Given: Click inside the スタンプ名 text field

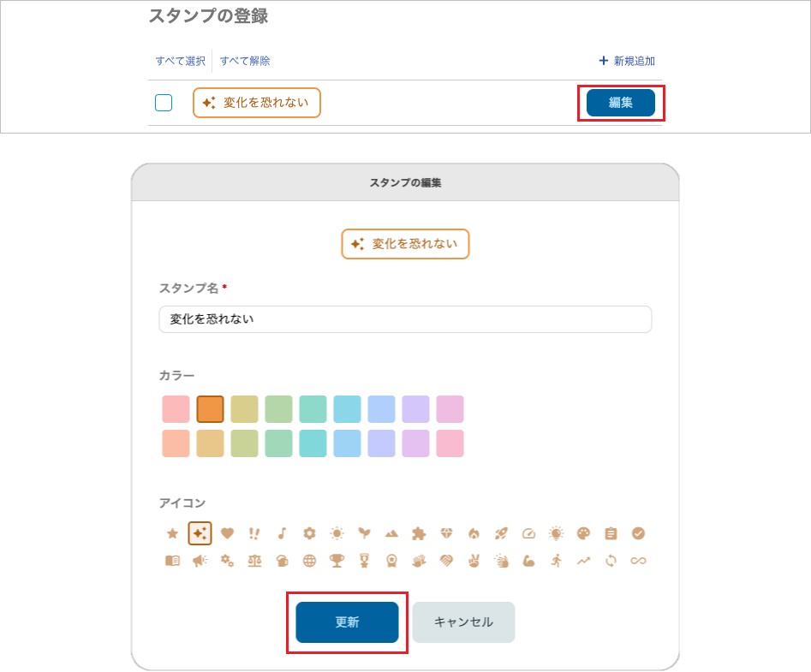Looking at the screenshot, I should coord(405,318).
